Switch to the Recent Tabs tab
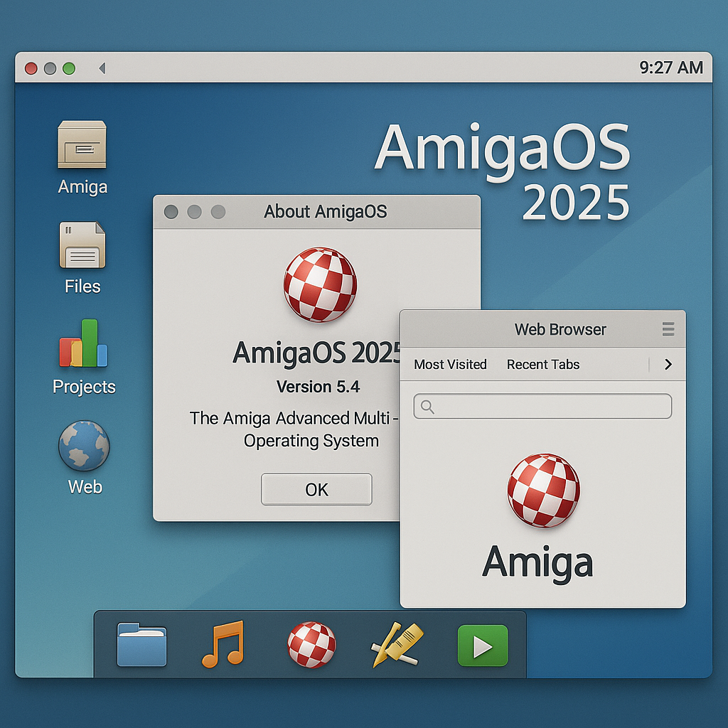The height and width of the screenshot is (728, 728). (x=543, y=365)
